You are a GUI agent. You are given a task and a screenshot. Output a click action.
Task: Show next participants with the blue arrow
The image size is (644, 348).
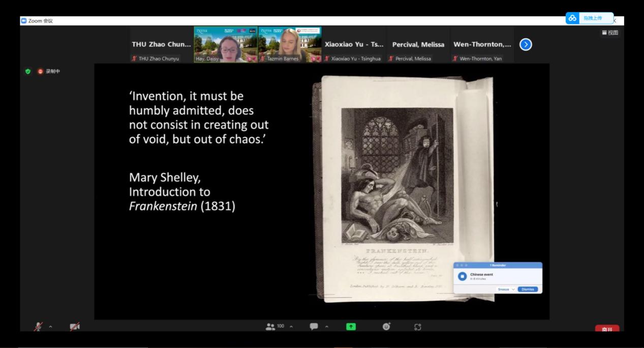526,45
